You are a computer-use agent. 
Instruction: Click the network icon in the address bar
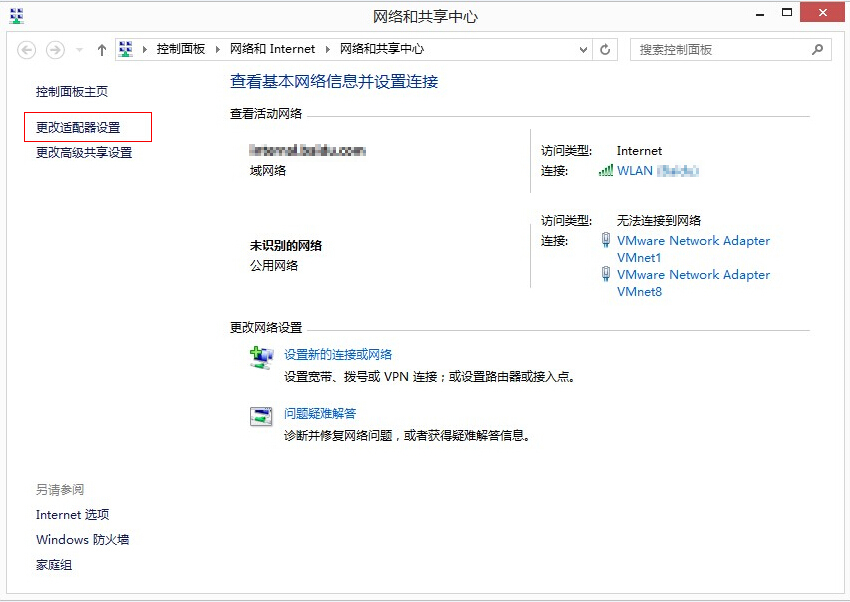pos(125,48)
